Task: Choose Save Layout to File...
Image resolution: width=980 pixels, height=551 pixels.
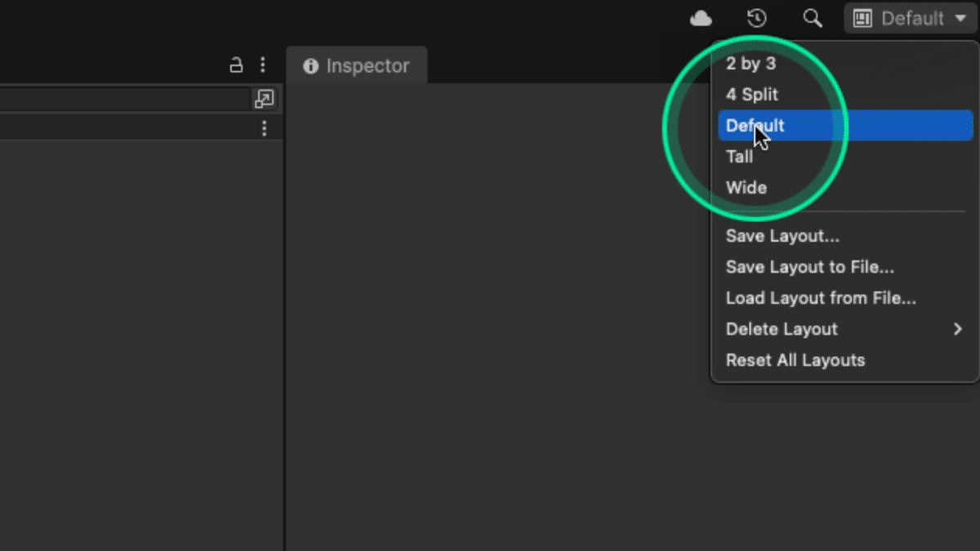Action: (809, 268)
